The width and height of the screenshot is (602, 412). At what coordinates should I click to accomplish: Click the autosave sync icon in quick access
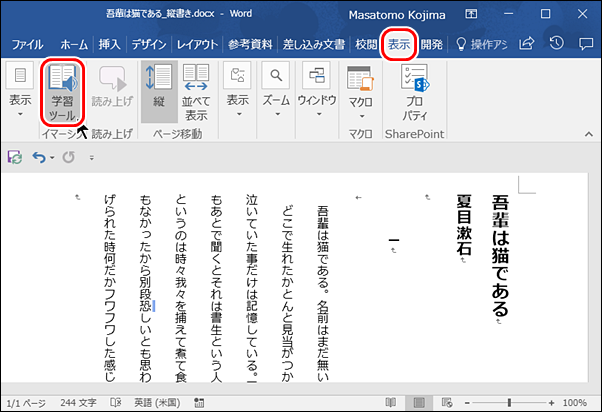tap(15, 157)
